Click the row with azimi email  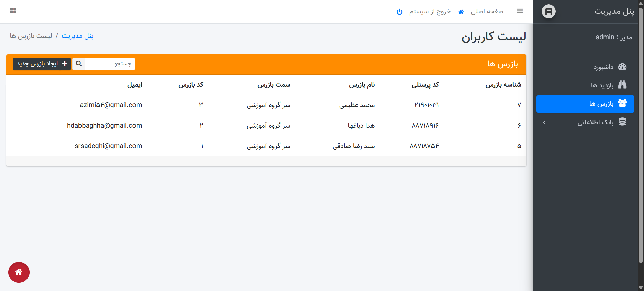pyautogui.click(x=266, y=105)
